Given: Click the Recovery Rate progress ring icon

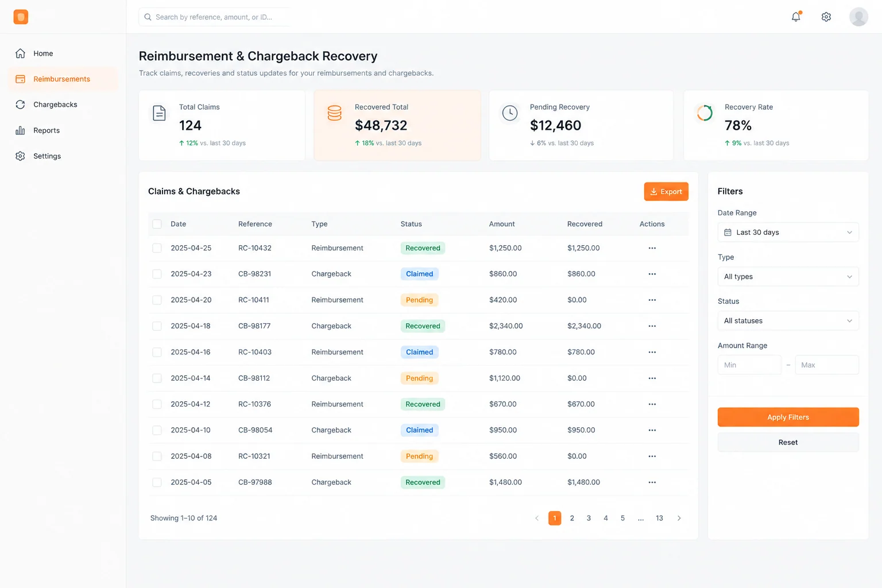Looking at the screenshot, I should coord(705,113).
